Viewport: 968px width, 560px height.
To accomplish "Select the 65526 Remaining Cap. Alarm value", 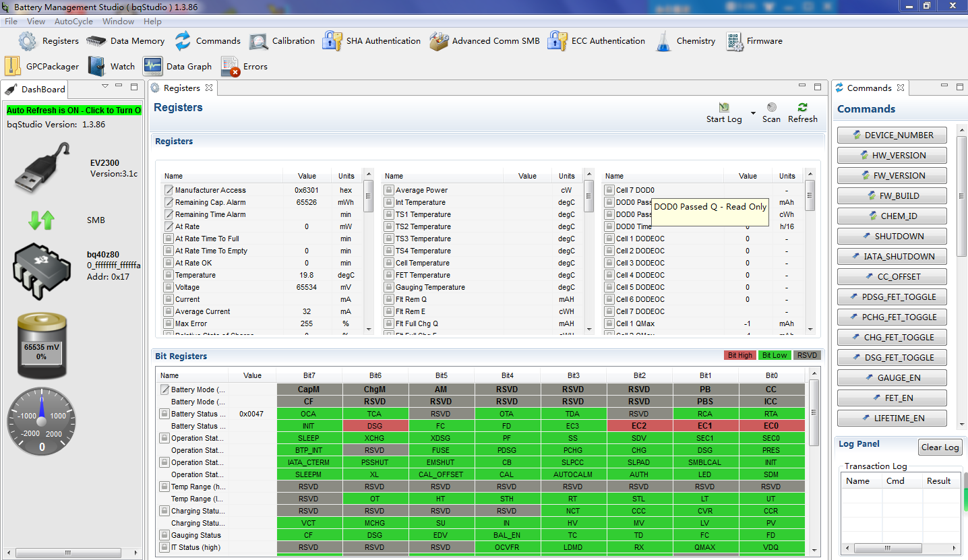I will tap(307, 202).
